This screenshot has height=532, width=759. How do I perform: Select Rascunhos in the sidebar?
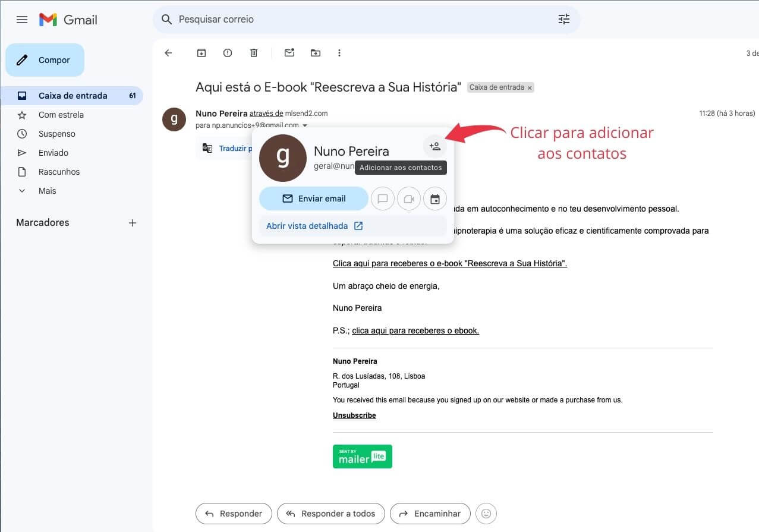click(x=59, y=172)
